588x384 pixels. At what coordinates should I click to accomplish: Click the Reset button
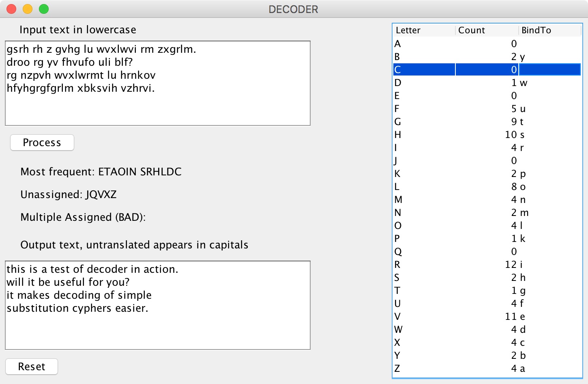coord(32,367)
